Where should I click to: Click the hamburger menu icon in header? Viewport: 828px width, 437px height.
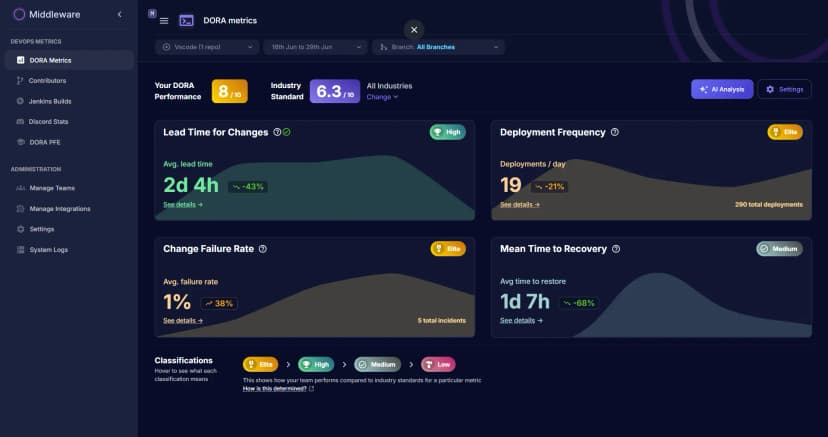(x=164, y=20)
